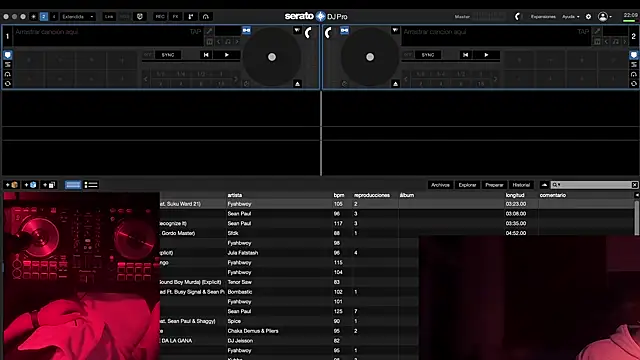The image size is (640, 360).
Task: Select the headphone-shaped pad mode on deck 2
Action: tap(633, 74)
